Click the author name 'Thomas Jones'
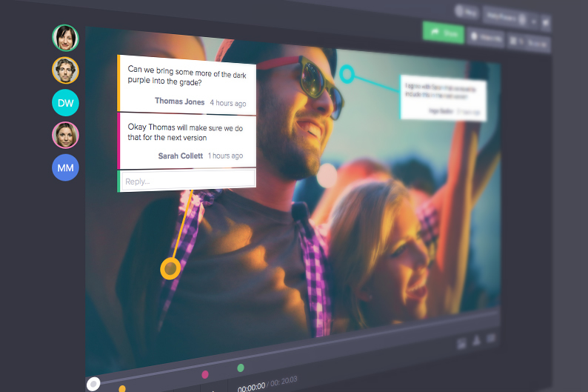Image resolution: width=588 pixels, height=392 pixels. pyautogui.click(x=180, y=102)
